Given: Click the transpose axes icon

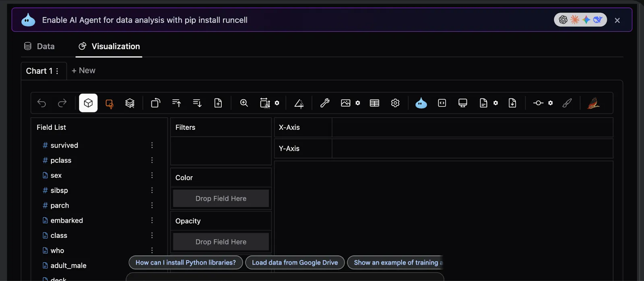Looking at the screenshot, I should pos(155,103).
